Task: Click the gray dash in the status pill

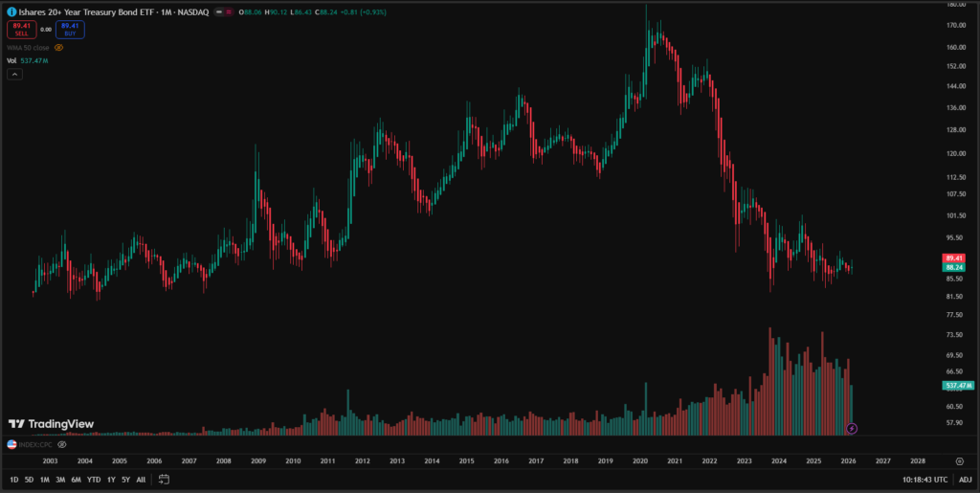Action: [219, 11]
